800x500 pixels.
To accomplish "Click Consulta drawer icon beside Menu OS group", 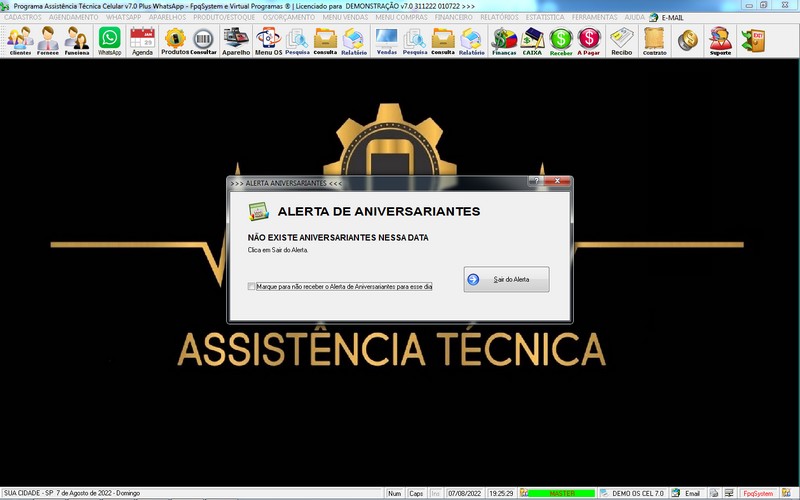I will 325,41.
